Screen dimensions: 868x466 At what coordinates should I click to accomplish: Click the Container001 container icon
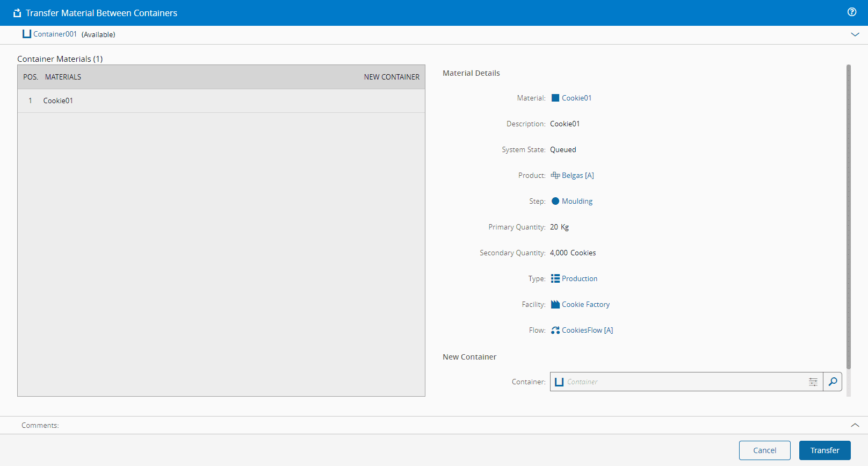[26, 34]
